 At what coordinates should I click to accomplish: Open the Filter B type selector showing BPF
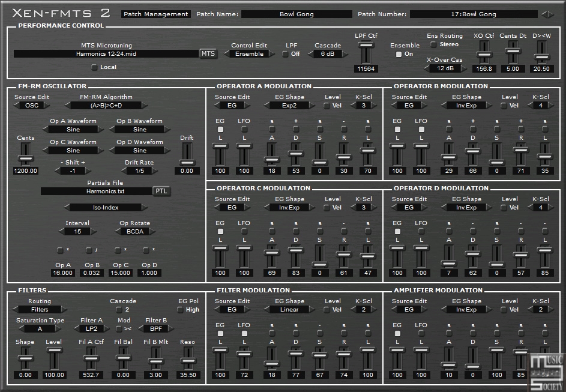tap(156, 328)
